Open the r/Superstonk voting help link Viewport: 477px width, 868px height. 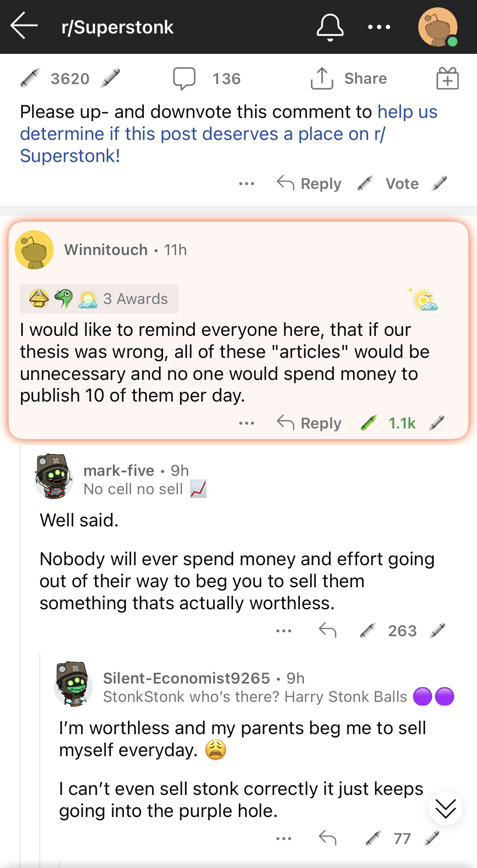pyautogui.click(x=228, y=134)
